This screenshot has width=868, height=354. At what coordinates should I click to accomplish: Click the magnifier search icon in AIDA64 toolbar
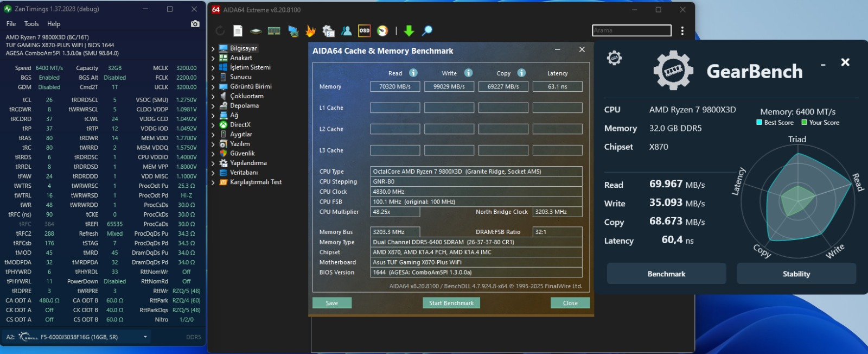(x=427, y=31)
